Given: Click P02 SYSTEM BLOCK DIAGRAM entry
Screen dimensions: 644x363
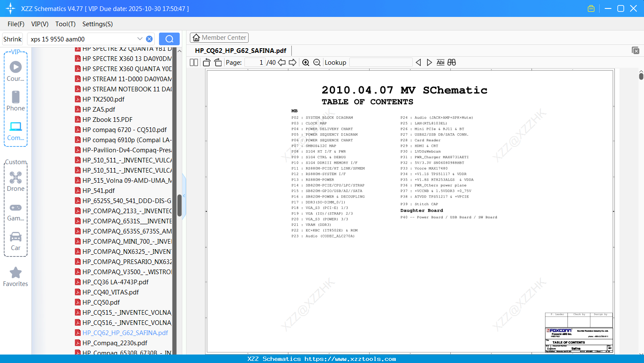Looking at the screenshot, I should pos(322,118).
